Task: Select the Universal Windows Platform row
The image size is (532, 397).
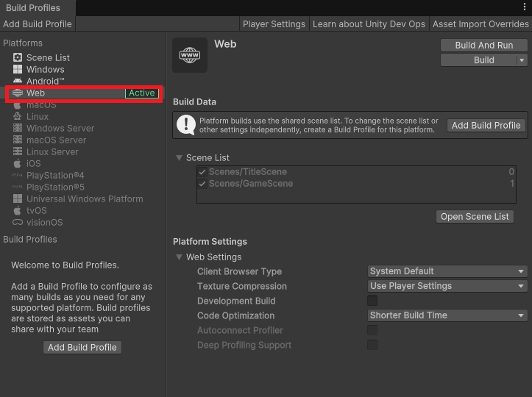Action: point(82,198)
